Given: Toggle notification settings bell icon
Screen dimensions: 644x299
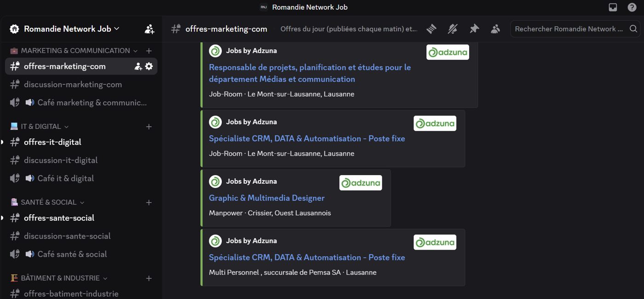Looking at the screenshot, I should (453, 29).
